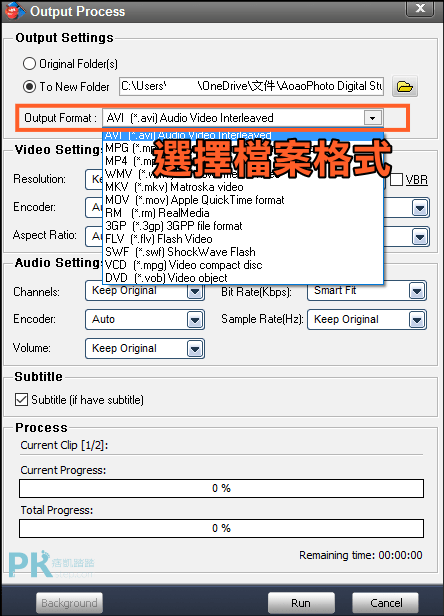Select 3GP 3GPP file format
444x616 pixels.
pyautogui.click(x=243, y=226)
